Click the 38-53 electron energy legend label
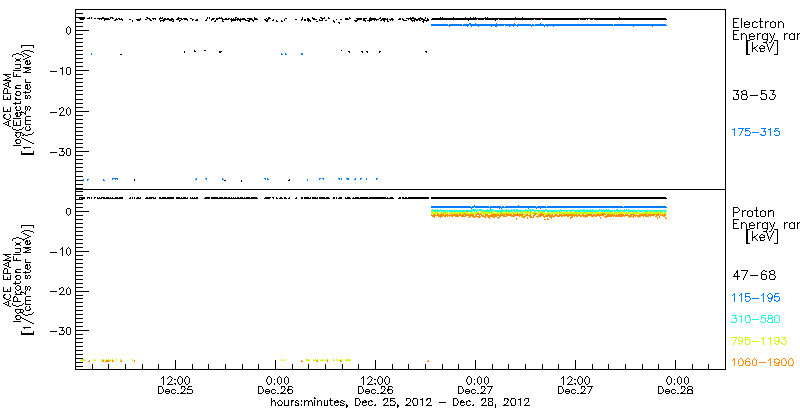Image resolution: width=800 pixels, height=410 pixels. pyautogui.click(x=754, y=95)
